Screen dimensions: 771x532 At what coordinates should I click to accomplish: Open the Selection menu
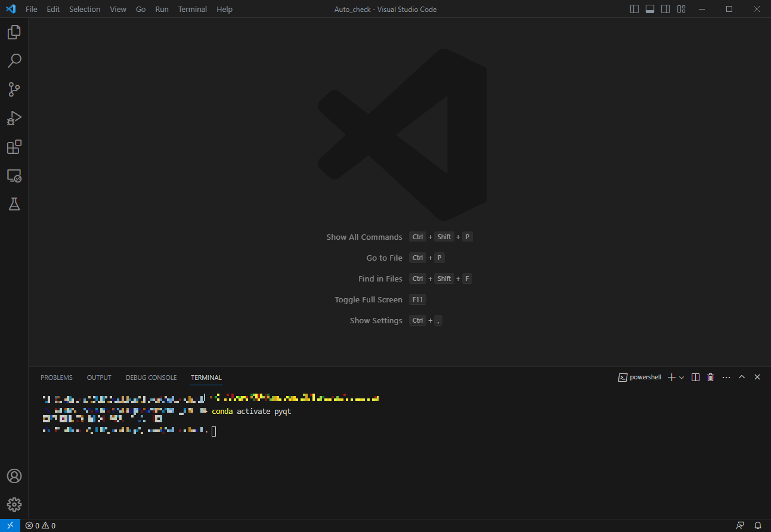click(x=85, y=9)
